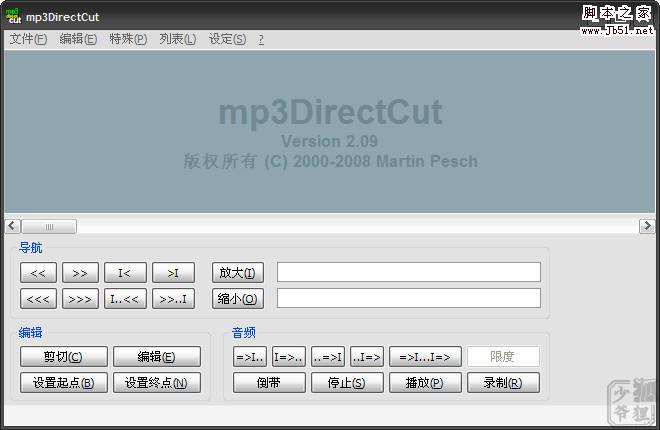Click the I..<< navigation button
This screenshot has height=430, width=660.
point(125,299)
